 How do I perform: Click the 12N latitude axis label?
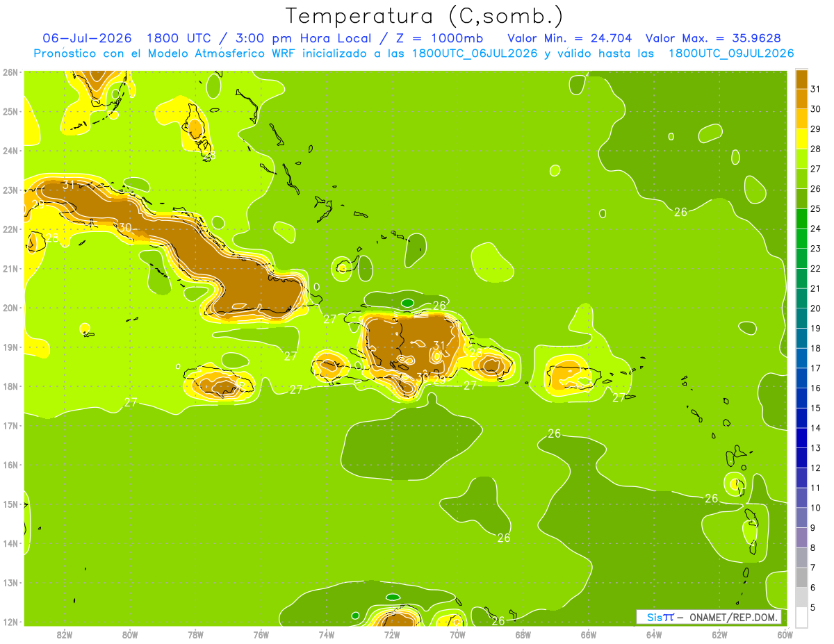(10, 622)
